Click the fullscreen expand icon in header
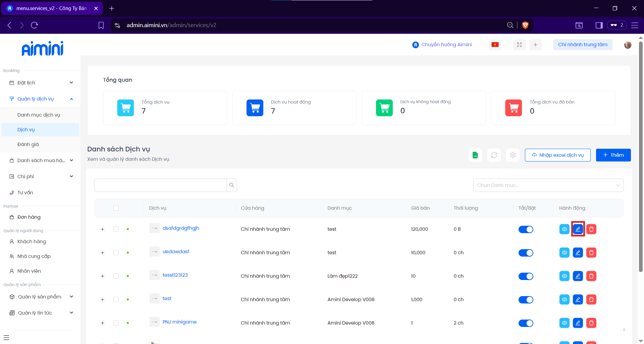Screen dimensions: 644x344 coord(519,45)
